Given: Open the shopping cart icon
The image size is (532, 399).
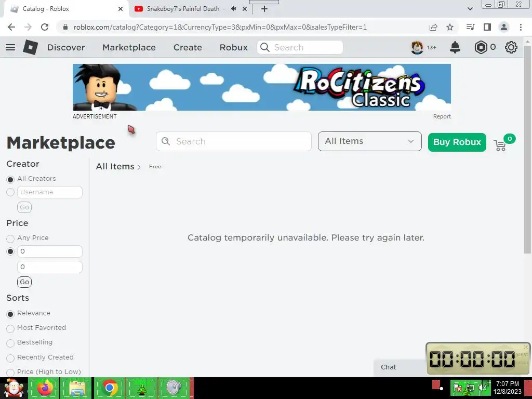Looking at the screenshot, I should [500, 145].
